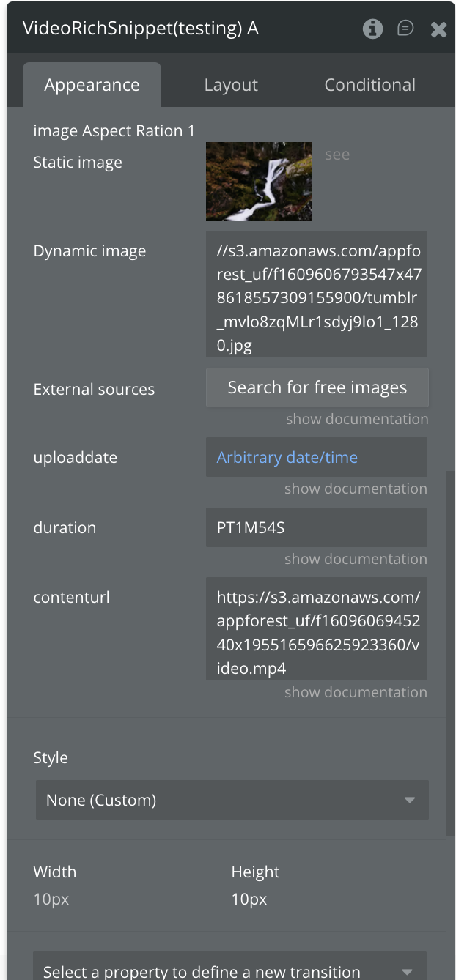Switch to the Conditional tab
Viewport: 456px width, 980px height.
[x=369, y=85]
